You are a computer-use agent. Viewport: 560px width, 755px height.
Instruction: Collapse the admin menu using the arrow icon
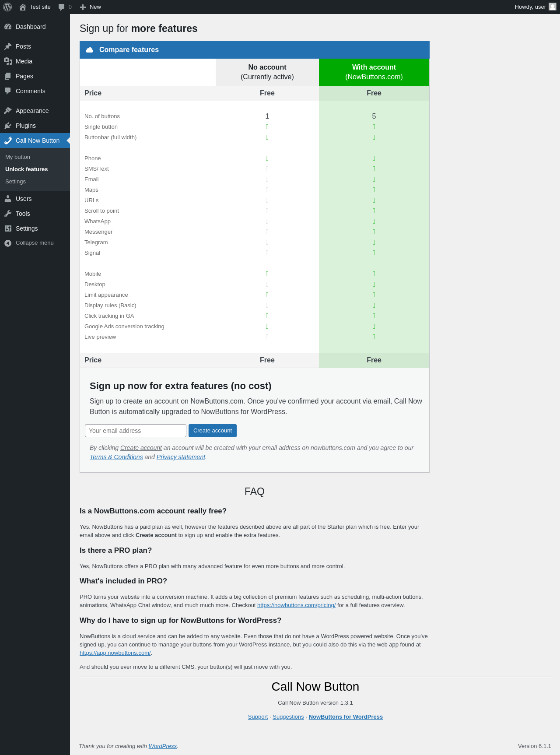pos(8,243)
